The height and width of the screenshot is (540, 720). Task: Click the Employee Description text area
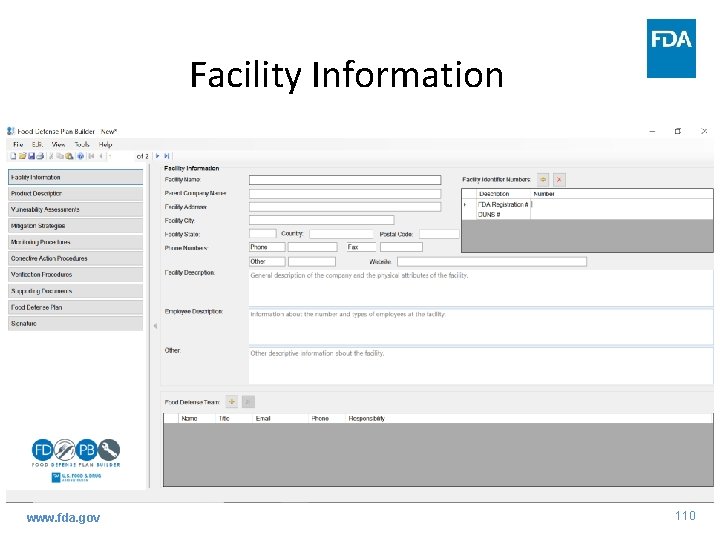[481, 326]
